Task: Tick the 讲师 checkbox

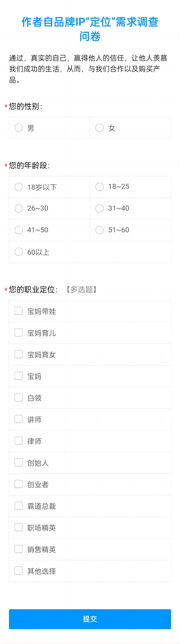Action: click(19, 419)
